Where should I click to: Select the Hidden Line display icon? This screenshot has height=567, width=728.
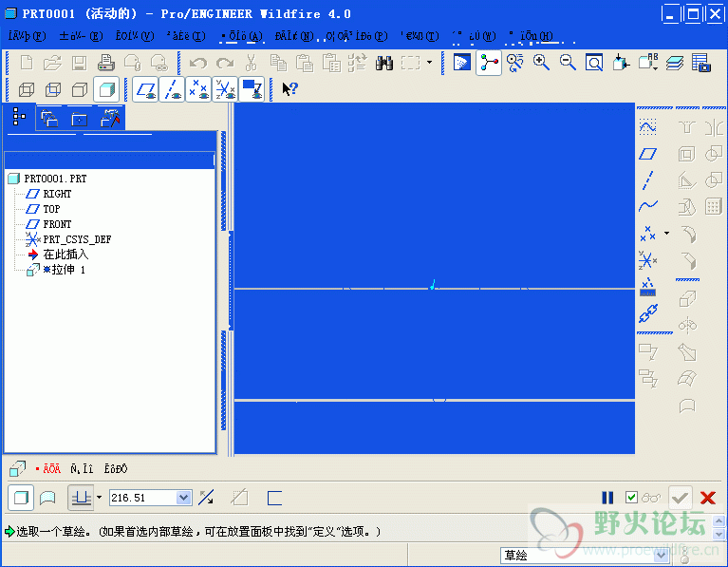[53, 89]
